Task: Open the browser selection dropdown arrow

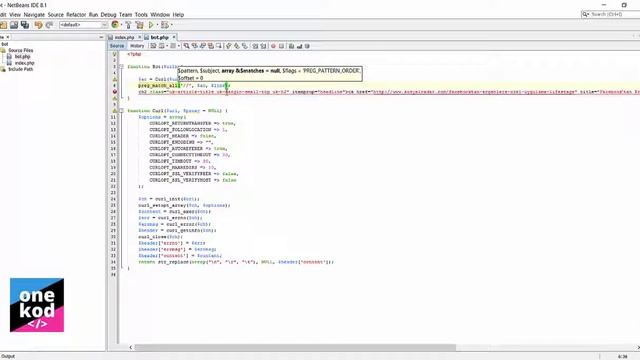Action: pyautogui.click(x=121, y=25)
